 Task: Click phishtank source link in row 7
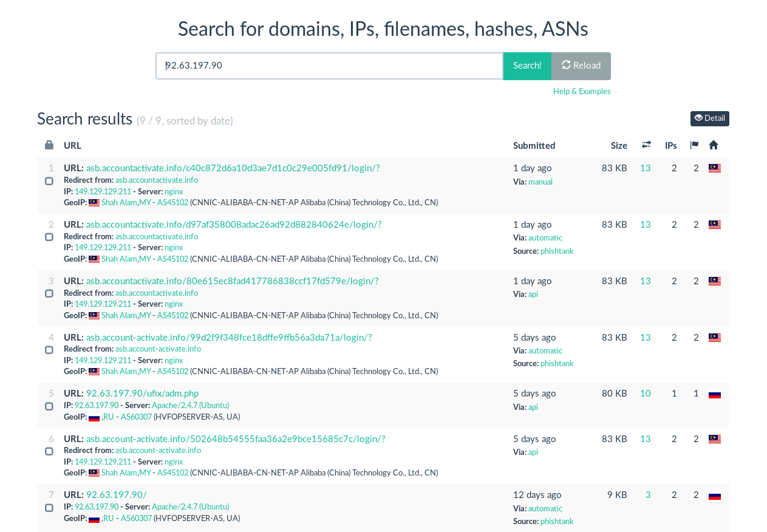click(557, 522)
